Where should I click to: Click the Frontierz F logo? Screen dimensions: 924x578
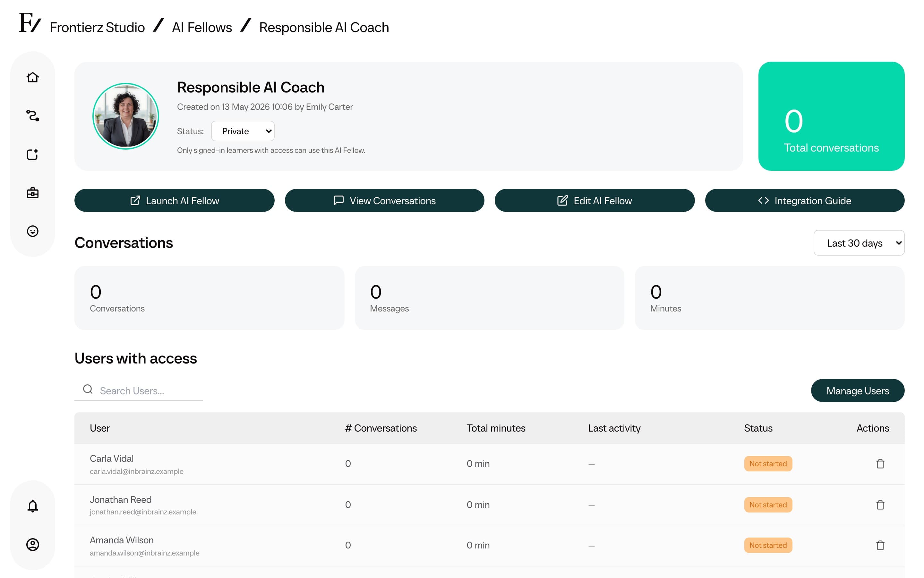[30, 22]
